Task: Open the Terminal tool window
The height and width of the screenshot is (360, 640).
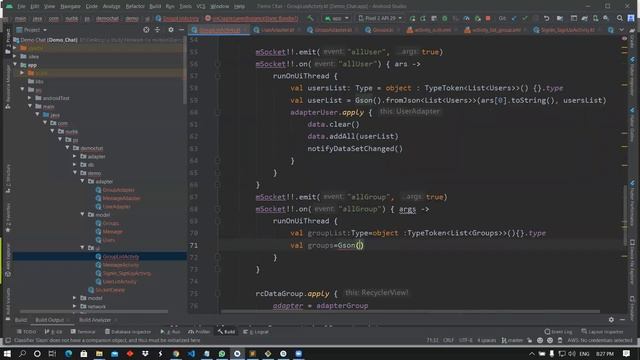Action: (83, 332)
